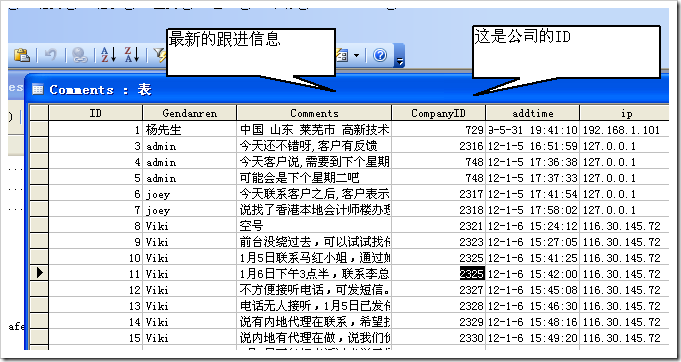681x362 pixels.
Task: Click the record selector for ID 11 row
Action: coord(39,273)
